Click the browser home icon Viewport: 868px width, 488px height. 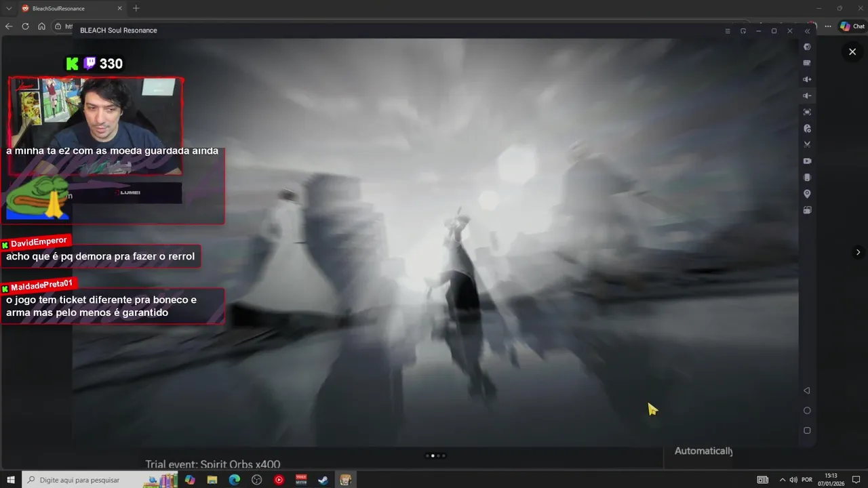(x=41, y=26)
